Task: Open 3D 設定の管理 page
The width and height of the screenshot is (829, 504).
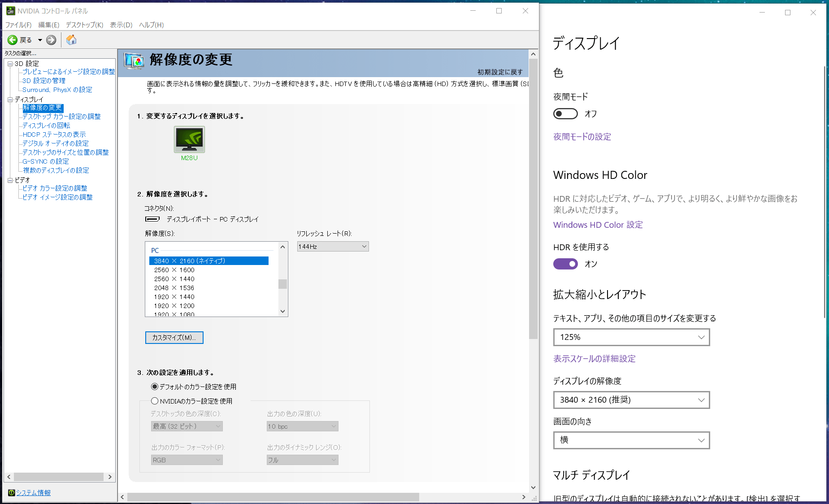Action: tap(44, 81)
